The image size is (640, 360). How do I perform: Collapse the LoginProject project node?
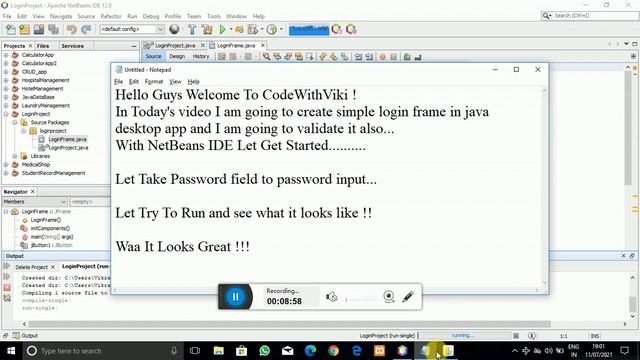(6, 114)
